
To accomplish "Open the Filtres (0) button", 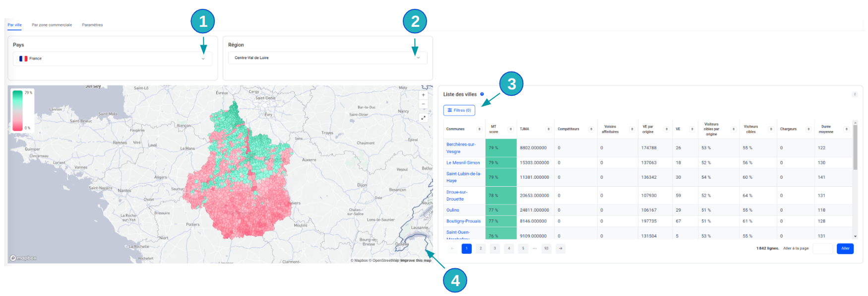I will [459, 110].
